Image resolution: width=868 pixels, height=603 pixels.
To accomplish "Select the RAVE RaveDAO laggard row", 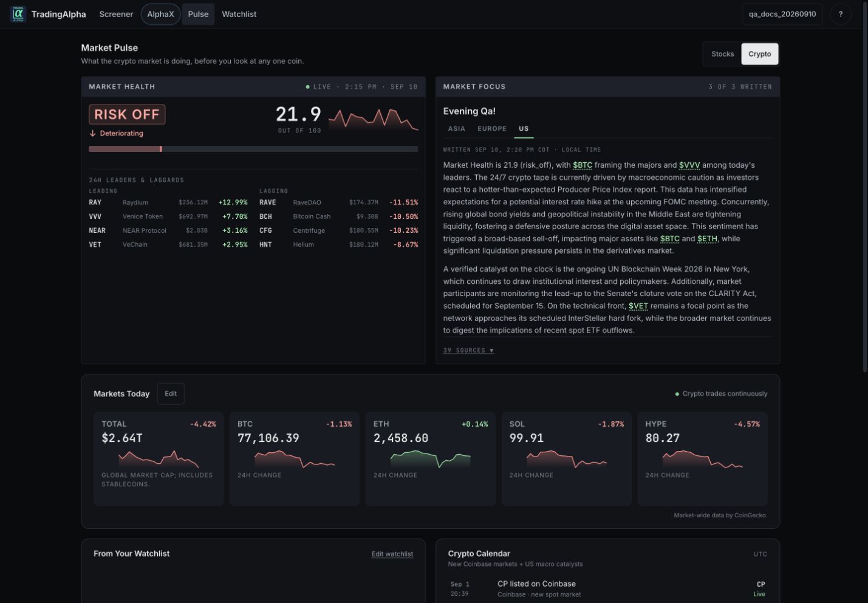I will 338,202.
